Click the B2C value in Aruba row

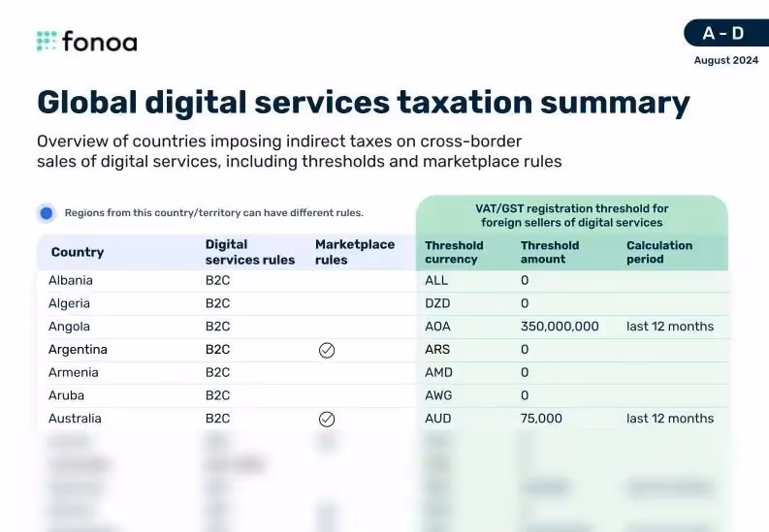pos(218,395)
